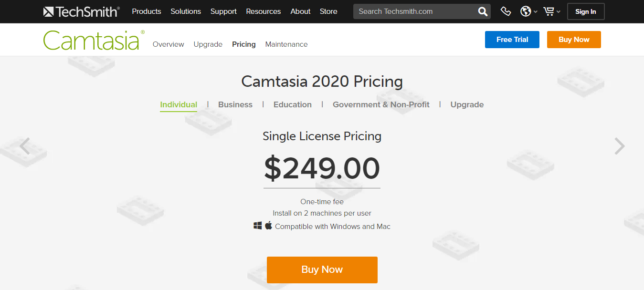The width and height of the screenshot is (644, 290).
Task: Click the Apple compatibility icon
Action: pos(268,226)
